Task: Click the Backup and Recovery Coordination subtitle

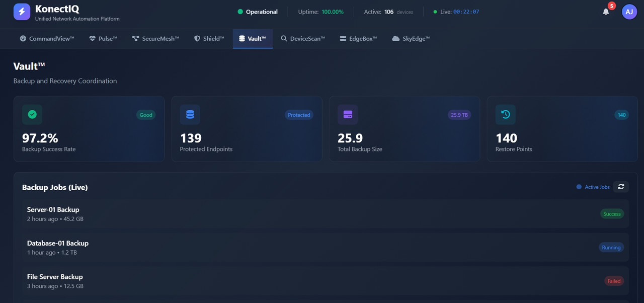Action: pyautogui.click(x=65, y=81)
